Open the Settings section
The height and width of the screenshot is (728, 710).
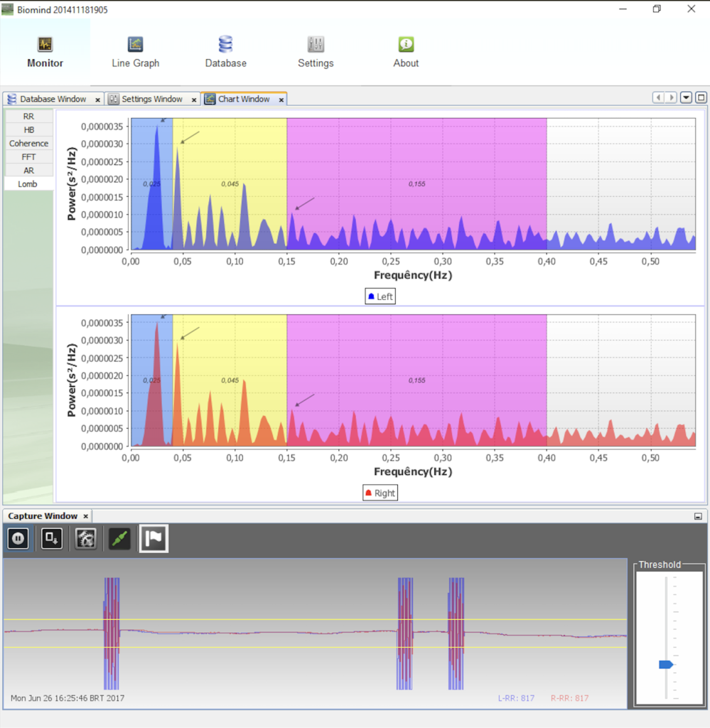coord(316,53)
